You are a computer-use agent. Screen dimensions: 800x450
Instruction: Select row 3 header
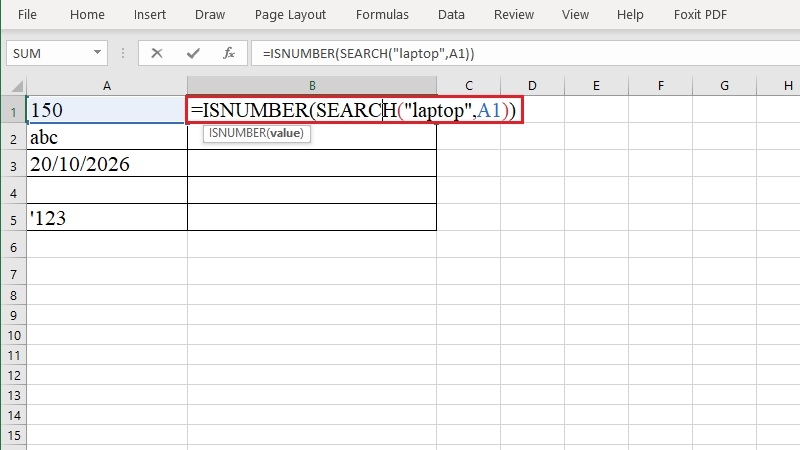click(14, 164)
